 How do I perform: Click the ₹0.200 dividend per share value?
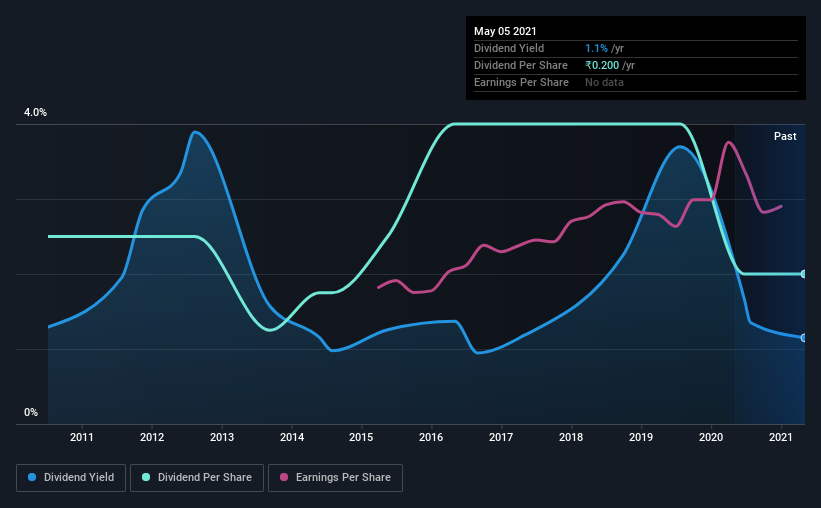(x=602, y=65)
